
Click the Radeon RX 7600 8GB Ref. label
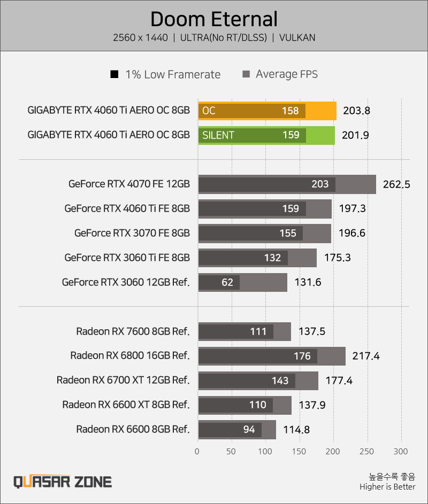click(133, 331)
